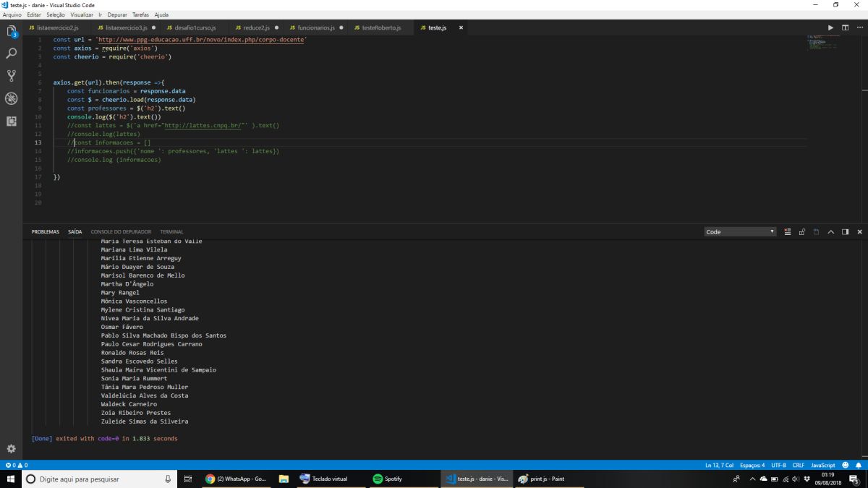Change end of line sequence CRLF

coord(799,465)
